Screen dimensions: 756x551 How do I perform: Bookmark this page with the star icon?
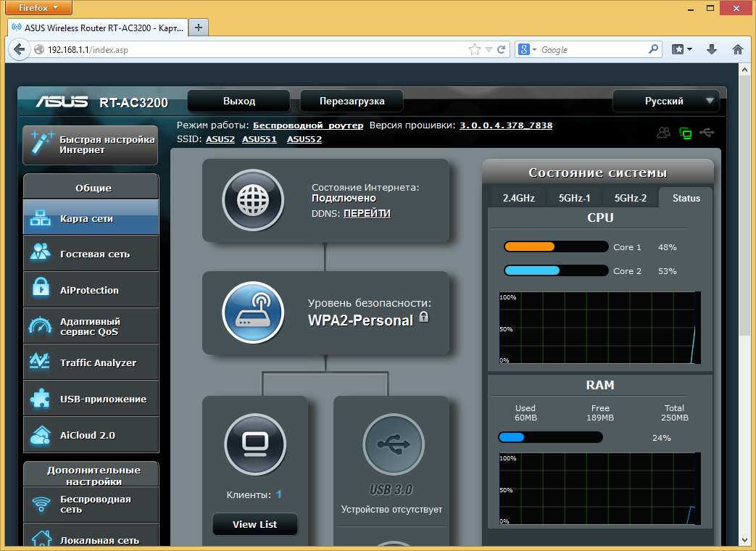tap(475, 49)
